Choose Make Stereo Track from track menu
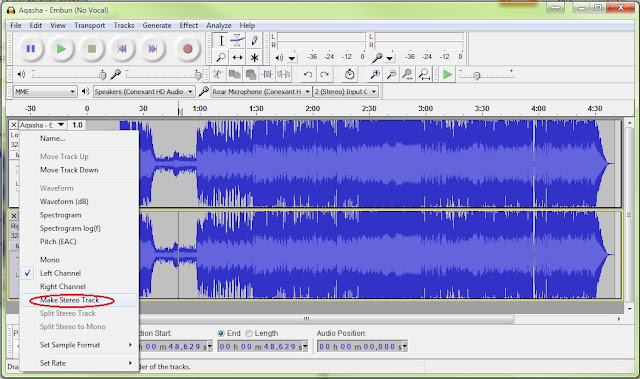 coord(79,300)
